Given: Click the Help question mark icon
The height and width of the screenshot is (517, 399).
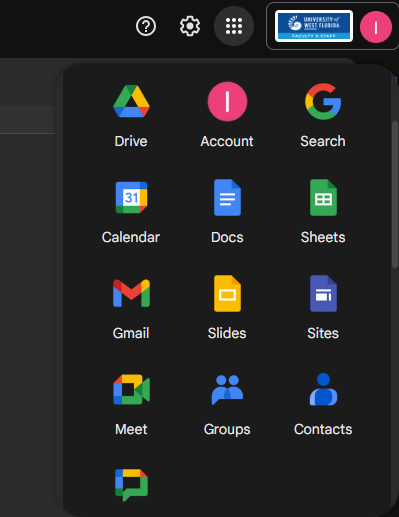Looking at the screenshot, I should pos(146,26).
